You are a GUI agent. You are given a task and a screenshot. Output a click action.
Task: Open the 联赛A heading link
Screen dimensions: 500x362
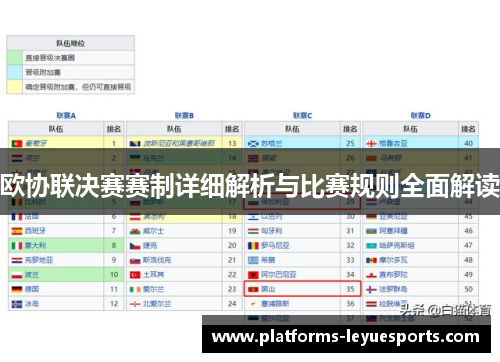[66, 116]
